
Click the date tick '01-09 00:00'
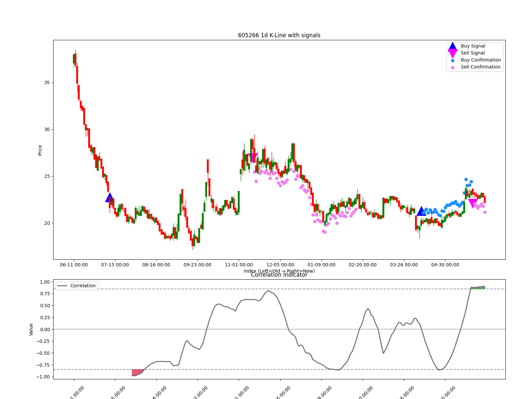coord(322,265)
